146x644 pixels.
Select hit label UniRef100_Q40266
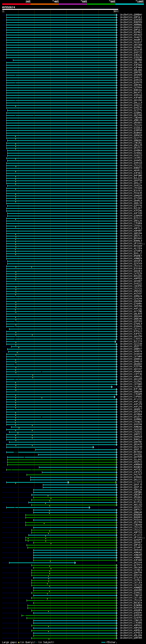pos(131,100)
